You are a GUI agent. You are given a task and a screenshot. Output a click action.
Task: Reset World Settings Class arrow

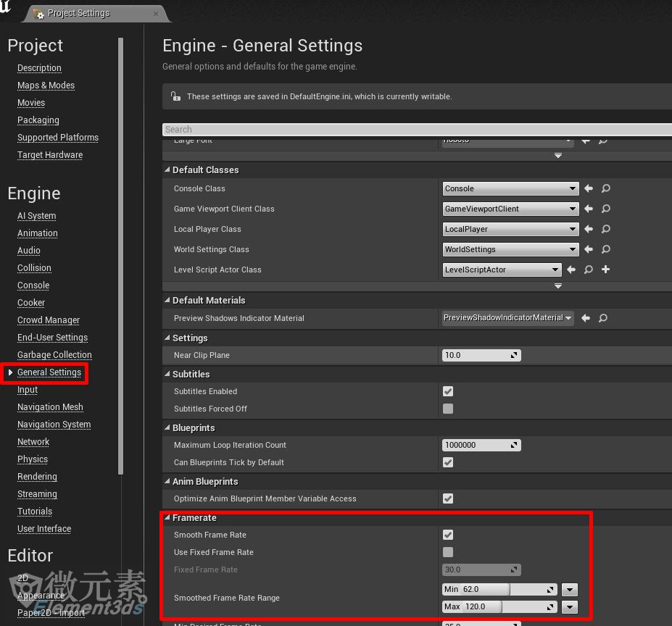(x=589, y=249)
